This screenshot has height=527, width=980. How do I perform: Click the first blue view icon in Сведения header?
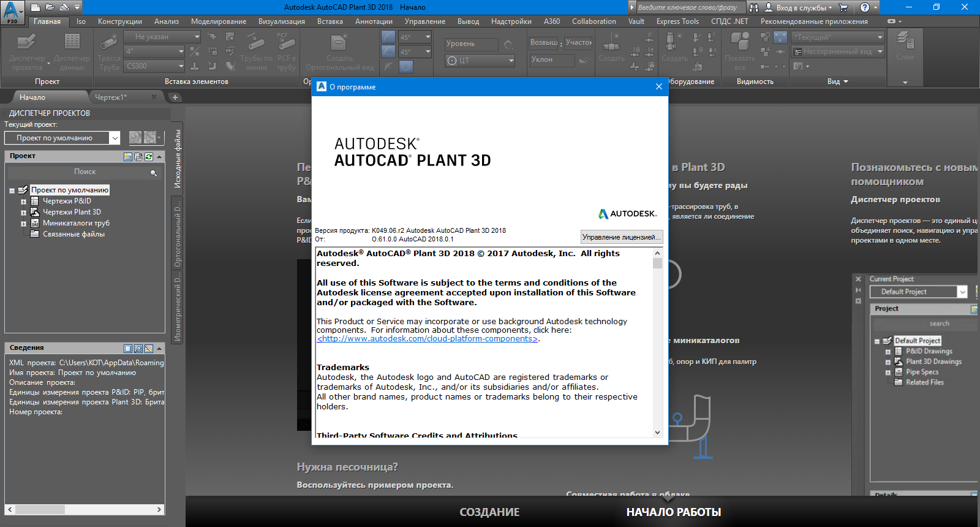click(128, 348)
